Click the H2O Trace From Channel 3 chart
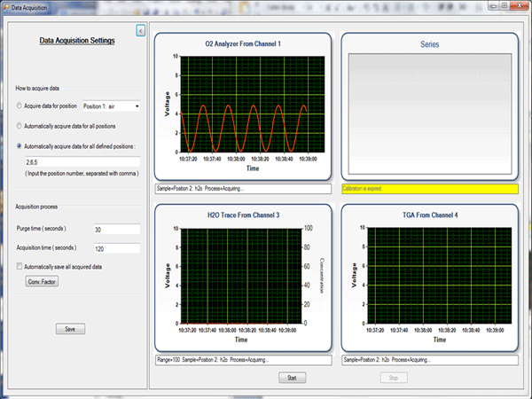This screenshot has height=399, width=532. (x=243, y=278)
